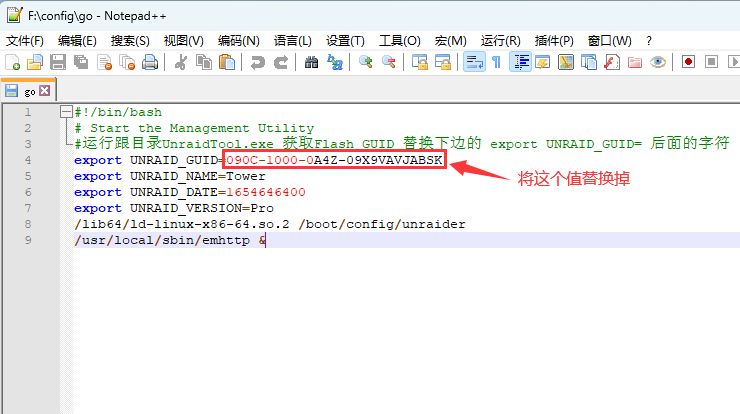Click the Print toolbar icon
The width and height of the screenshot is (740, 414).
pos(150,62)
